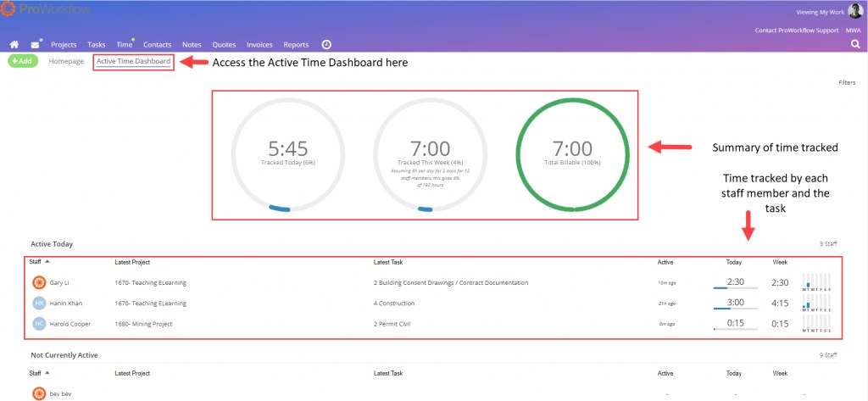Click the 3 Staff count label
The width and height of the screenshot is (868, 401).
[829, 243]
